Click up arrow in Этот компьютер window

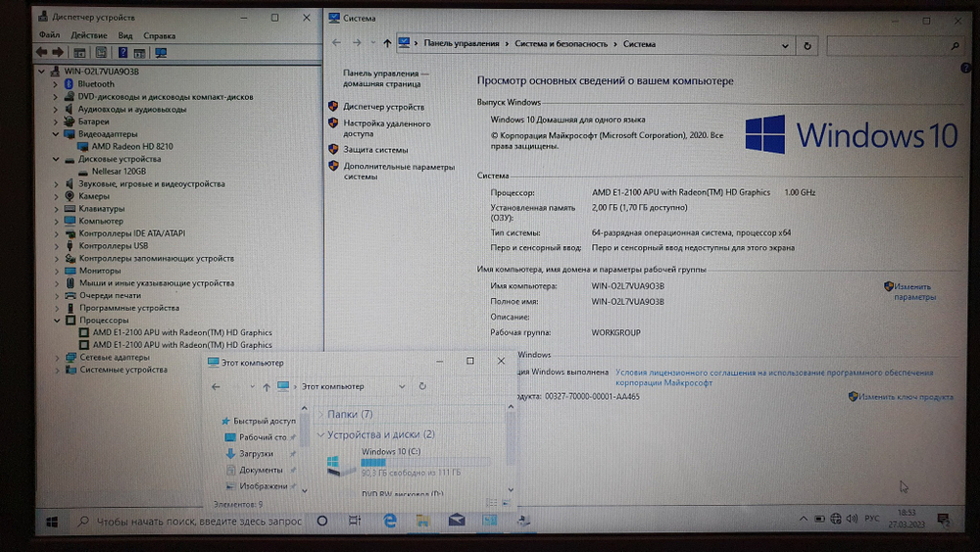pos(267,387)
